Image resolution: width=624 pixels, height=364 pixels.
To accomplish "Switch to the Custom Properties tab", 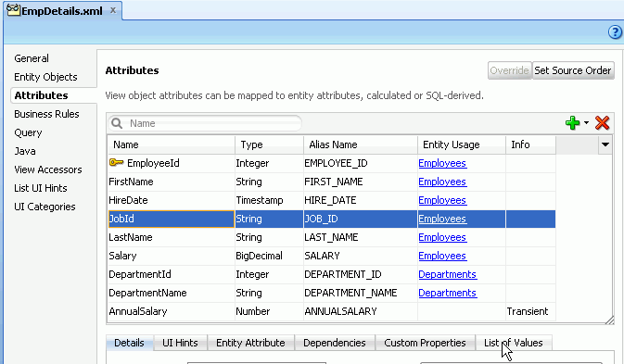I will [425, 343].
